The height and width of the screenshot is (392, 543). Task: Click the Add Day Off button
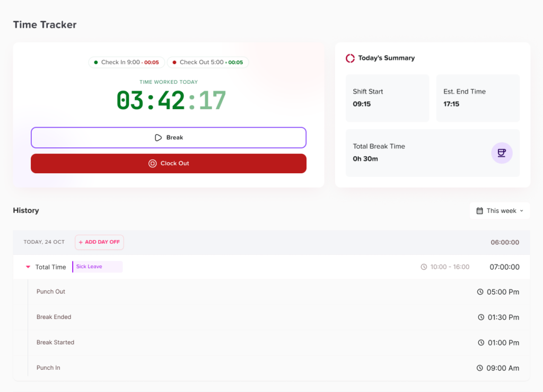[x=99, y=242]
